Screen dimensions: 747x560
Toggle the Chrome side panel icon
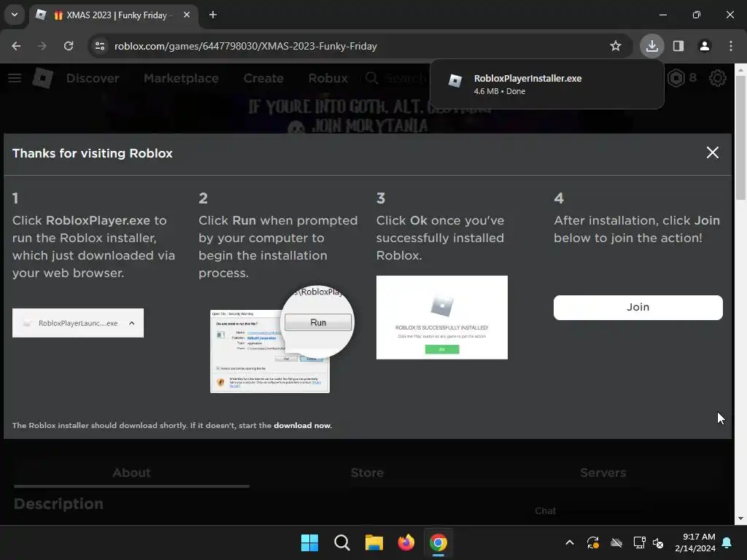click(x=678, y=46)
